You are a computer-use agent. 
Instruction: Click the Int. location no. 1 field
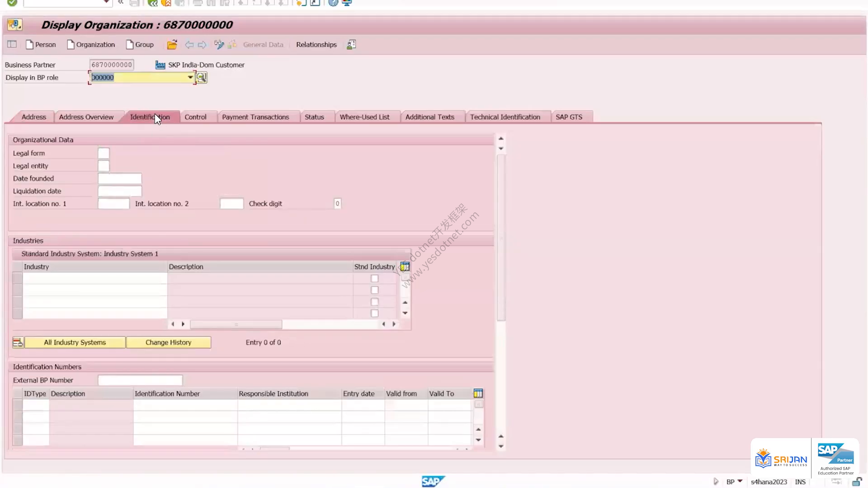tap(114, 204)
